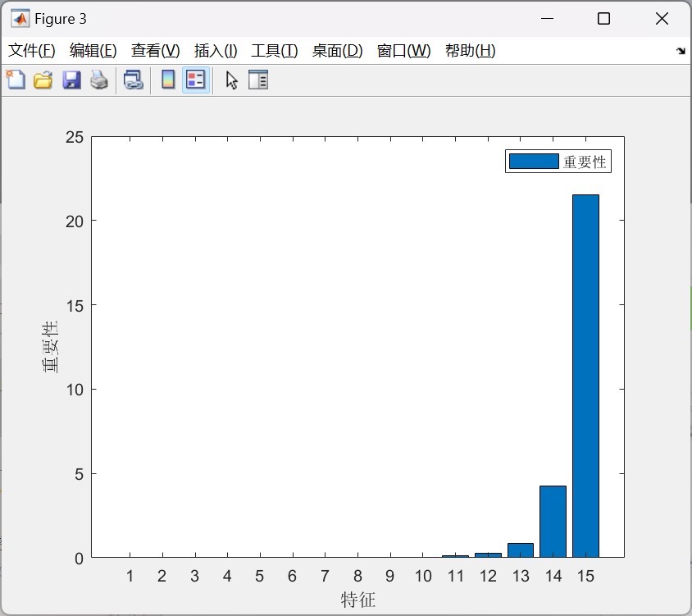Insert colorbar using toolbar icon
The image size is (692, 616).
(168, 80)
